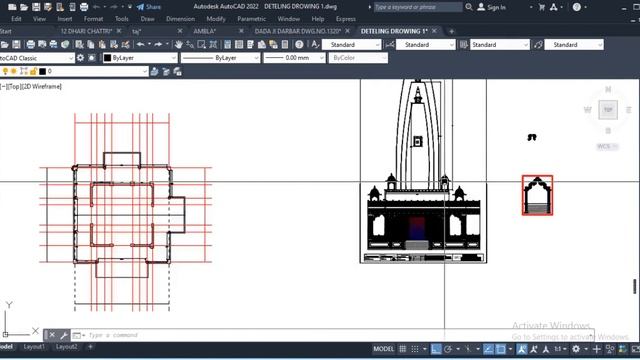This screenshot has width=640, height=360.
Task: Toggle layer 0 on/off light bulb
Action: pos(5,71)
